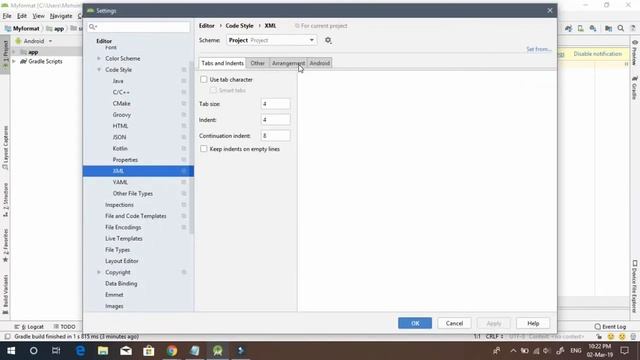Open the Favorites side panel
This screenshot has height=360, width=640.
(5, 245)
